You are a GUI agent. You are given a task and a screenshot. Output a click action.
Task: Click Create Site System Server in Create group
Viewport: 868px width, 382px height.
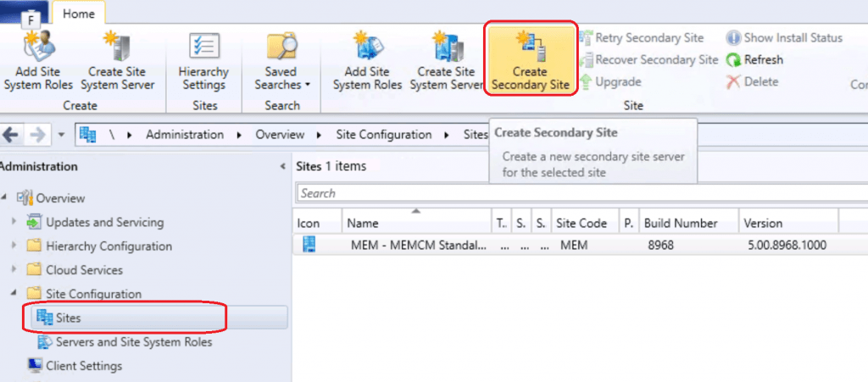[x=117, y=61]
